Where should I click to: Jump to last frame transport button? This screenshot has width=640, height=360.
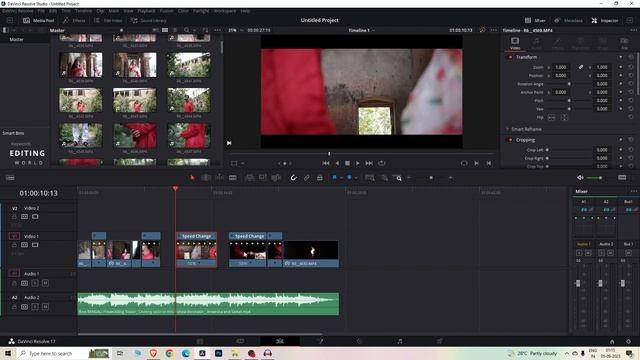[369, 163]
